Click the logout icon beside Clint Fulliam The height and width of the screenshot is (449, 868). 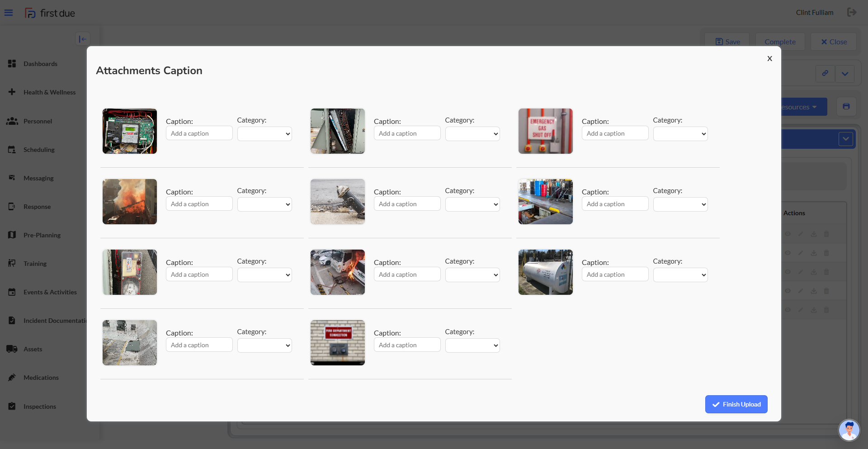(852, 12)
